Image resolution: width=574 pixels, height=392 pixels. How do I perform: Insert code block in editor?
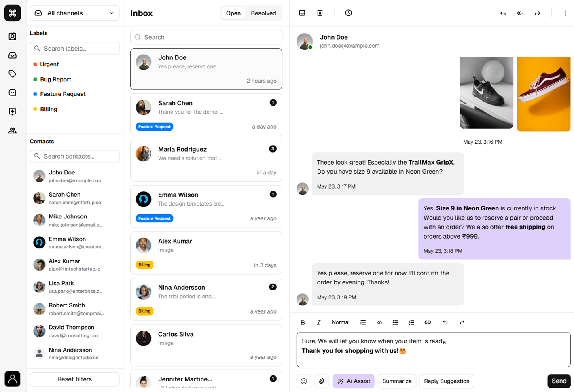point(379,322)
